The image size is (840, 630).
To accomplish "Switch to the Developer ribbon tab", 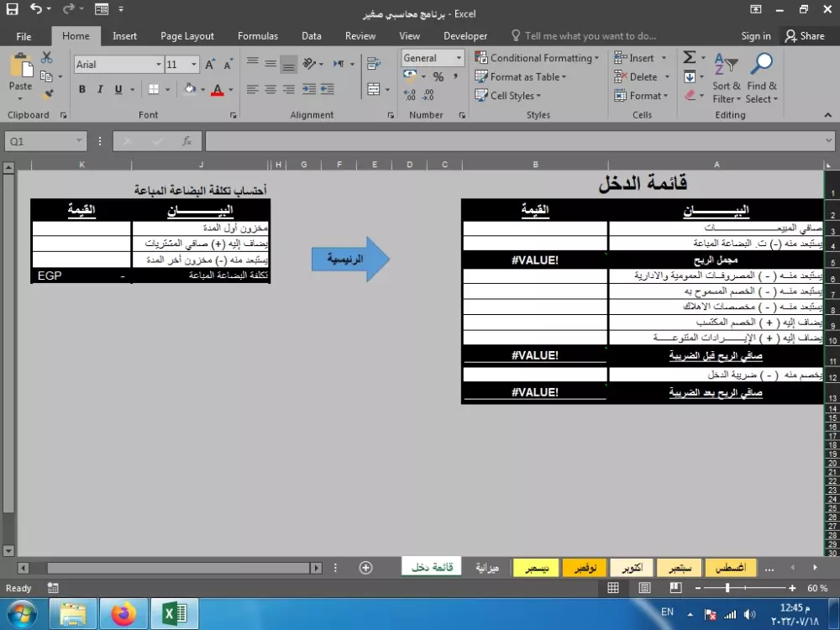I will (465, 35).
